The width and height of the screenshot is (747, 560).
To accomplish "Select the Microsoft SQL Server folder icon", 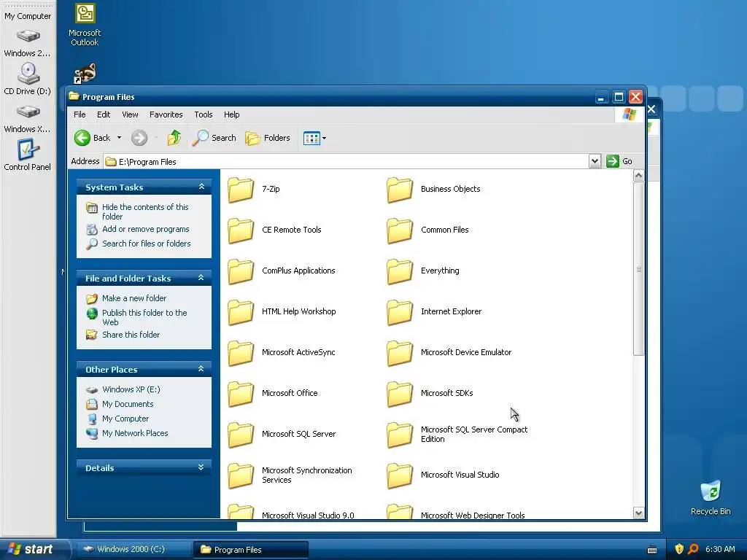I will coord(241,435).
